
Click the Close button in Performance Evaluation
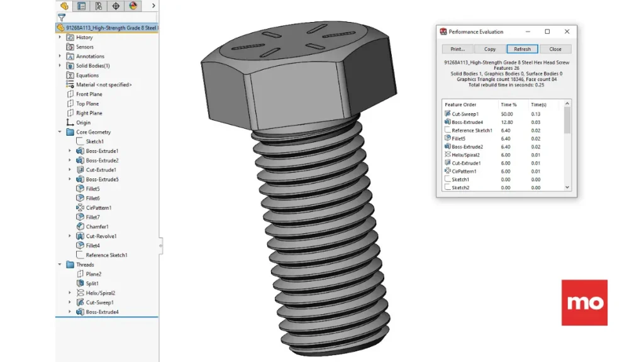(555, 49)
